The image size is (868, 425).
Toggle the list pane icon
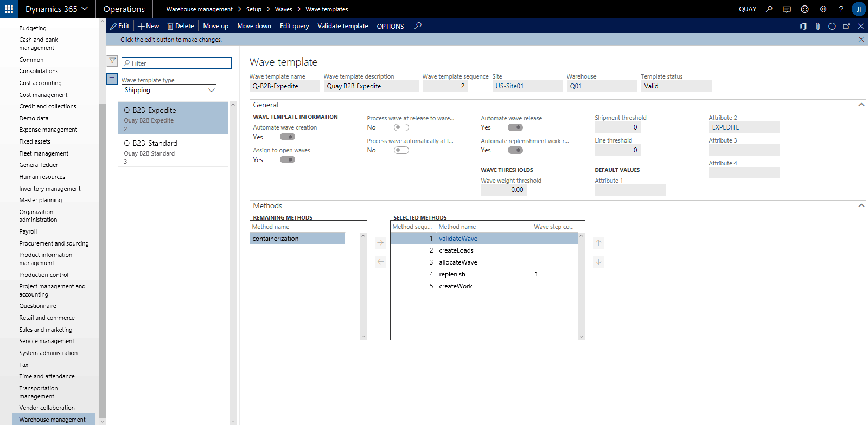coord(112,79)
